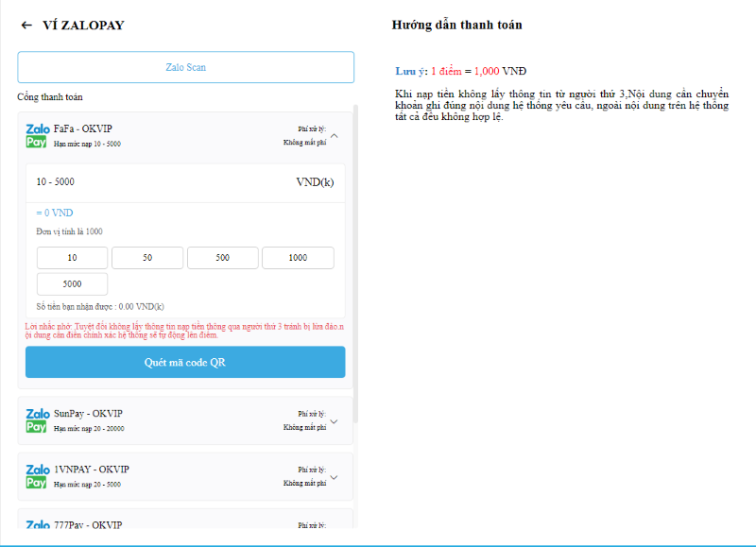Expand the SunPay - OKVIP gateway chevron
The width and height of the screenshot is (756, 547).
point(335,421)
